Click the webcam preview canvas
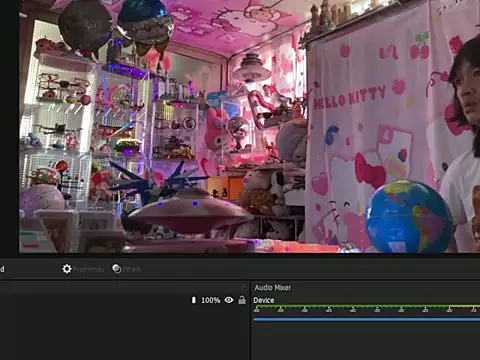The width and height of the screenshot is (480, 360). [x=250, y=126]
